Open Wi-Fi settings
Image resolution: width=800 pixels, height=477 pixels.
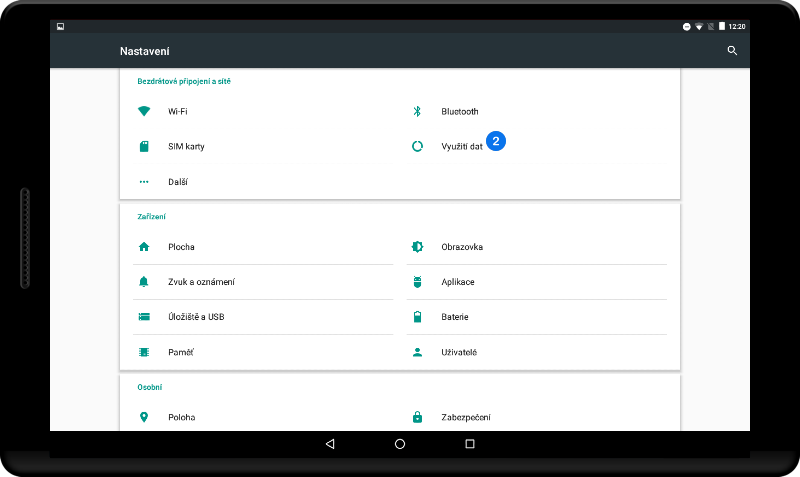click(x=263, y=111)
